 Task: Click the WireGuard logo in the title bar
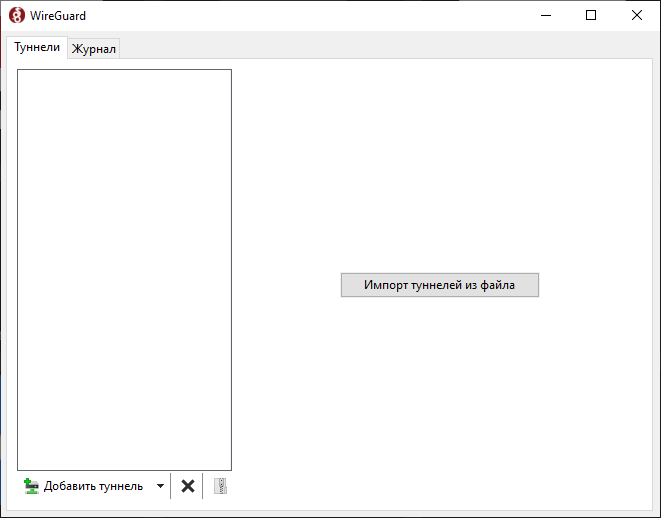pyautogui.click(x=17, y=15)
